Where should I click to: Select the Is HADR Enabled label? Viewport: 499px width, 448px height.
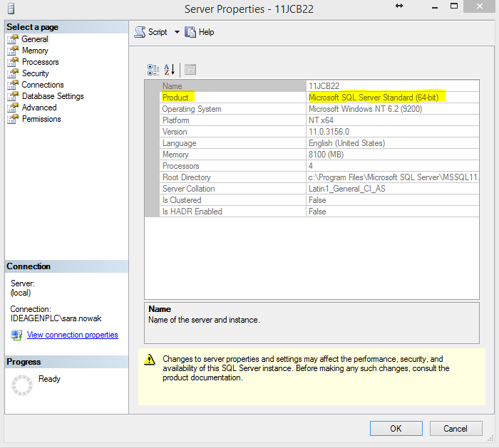click(192, 212)
